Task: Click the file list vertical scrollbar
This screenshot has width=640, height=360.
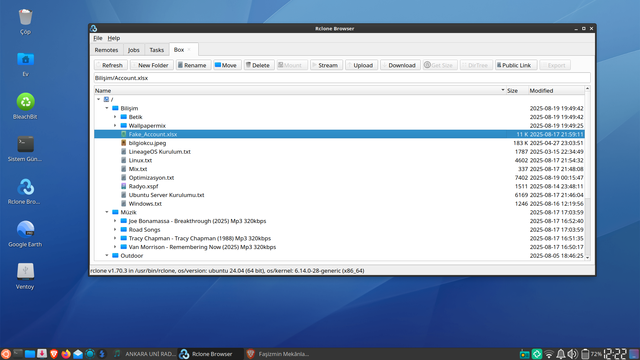Action: (x=588, y=174)
